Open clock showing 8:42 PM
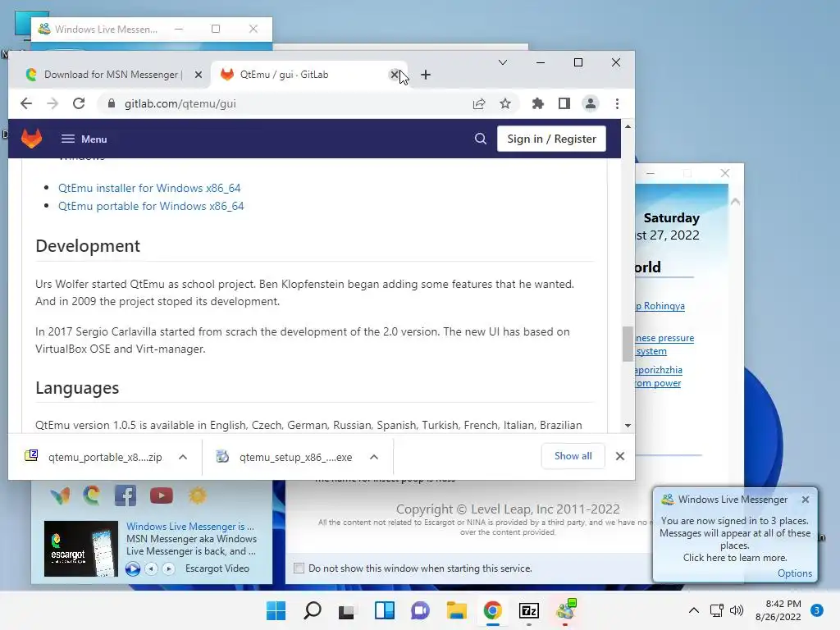Screen dimensions: 840x630 (778, 610)
